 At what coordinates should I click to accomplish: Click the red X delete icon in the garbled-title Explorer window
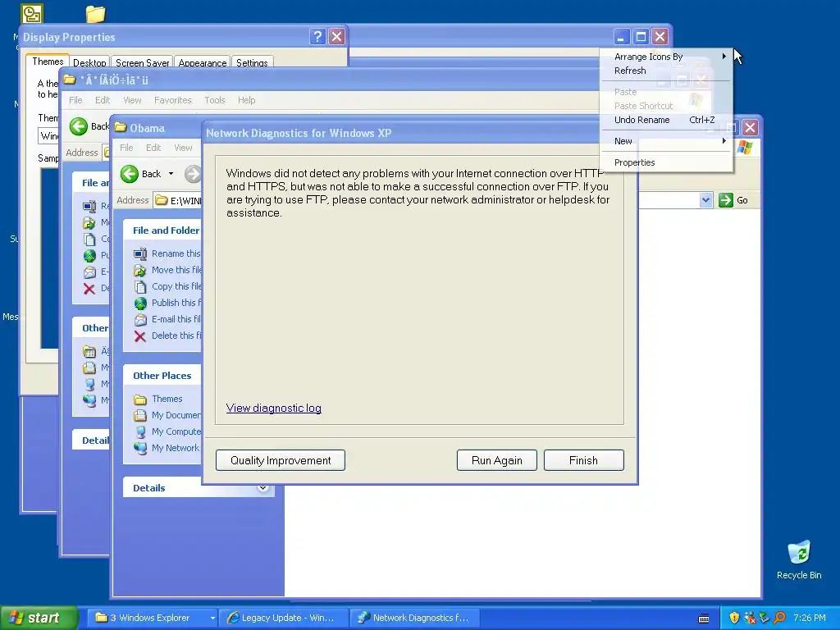point(89,289)
